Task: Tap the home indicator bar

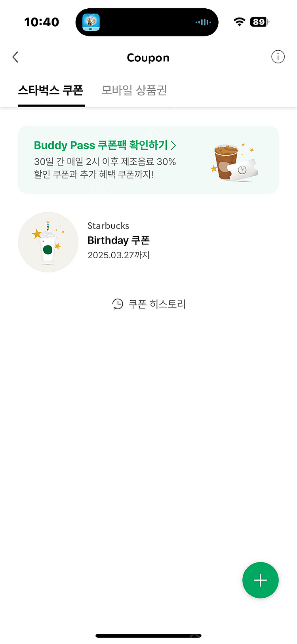Action: [148, 636]
